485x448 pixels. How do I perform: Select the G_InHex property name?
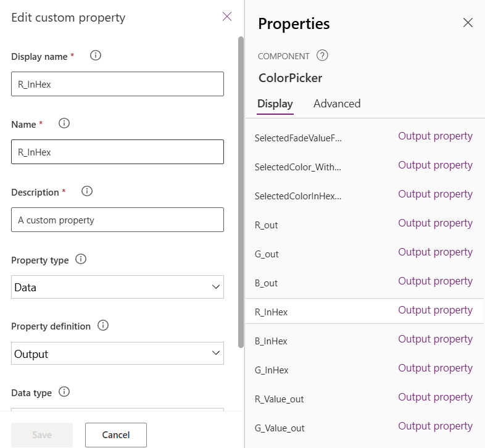coord(272,370)
